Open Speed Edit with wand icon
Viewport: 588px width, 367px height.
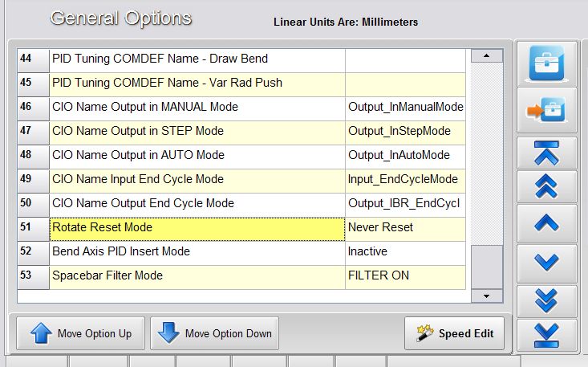[454, 333]
